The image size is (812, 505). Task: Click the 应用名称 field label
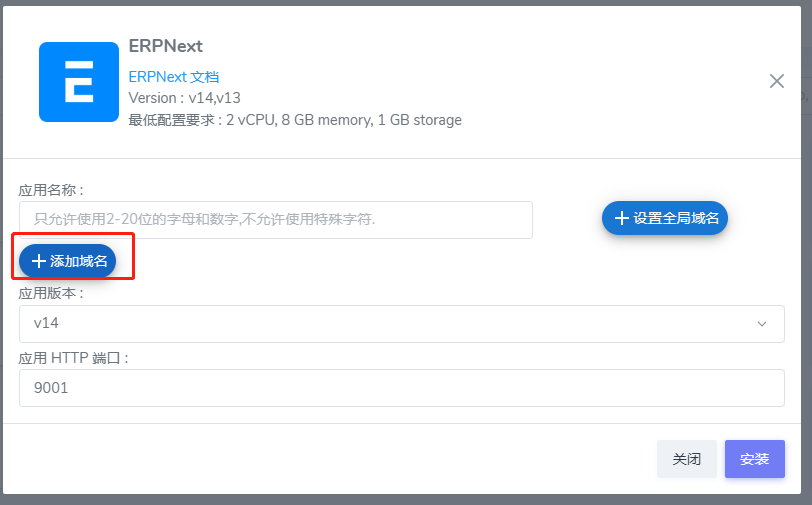point(51,190)
